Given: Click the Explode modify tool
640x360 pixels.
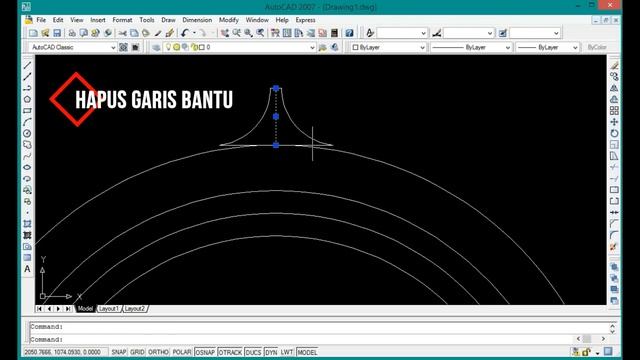Looking at the screenshot, I should (614, 247).
